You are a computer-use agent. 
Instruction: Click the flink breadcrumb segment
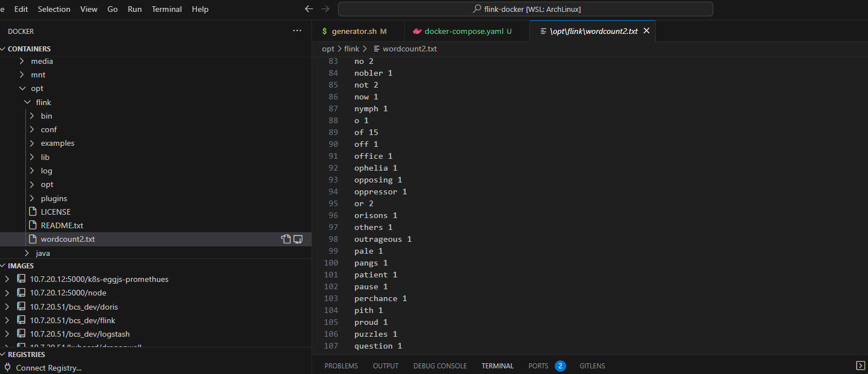pos(352,49)
